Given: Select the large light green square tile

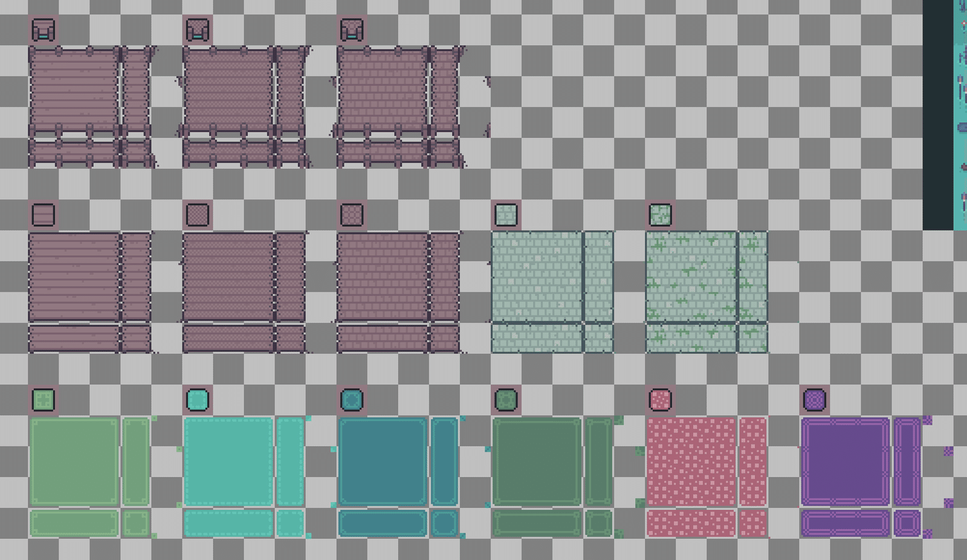Looking at the screenshot, I should tap(74, 462).
